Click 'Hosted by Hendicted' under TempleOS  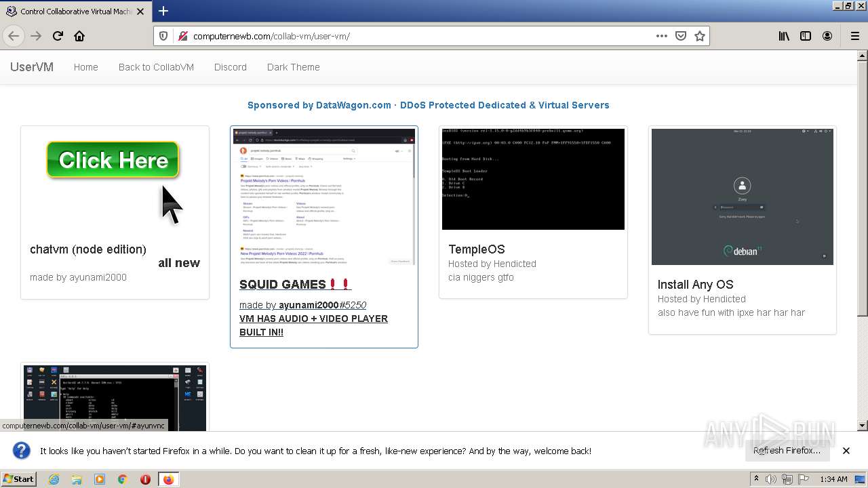point(492,264)
